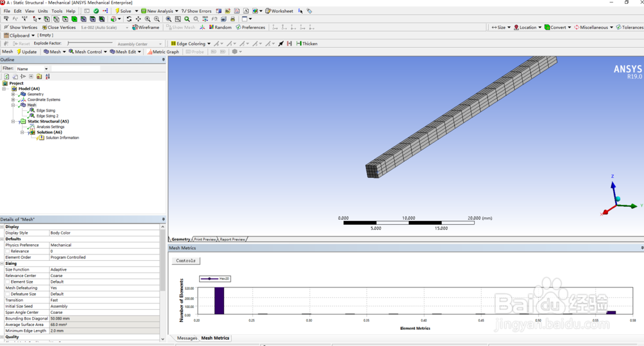The image size is (644, 346).
Task: Click the green checkmark toolbar icon
Action: point(96,11)
